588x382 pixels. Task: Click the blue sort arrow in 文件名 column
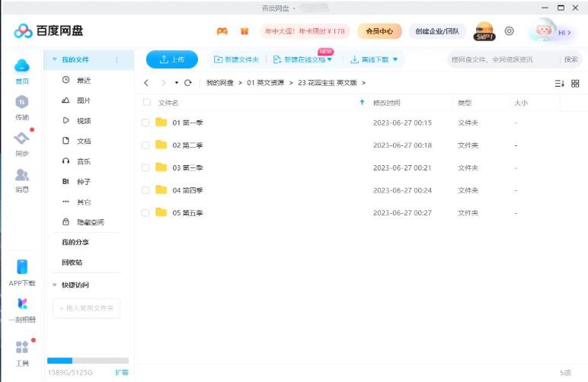point(362,102)
